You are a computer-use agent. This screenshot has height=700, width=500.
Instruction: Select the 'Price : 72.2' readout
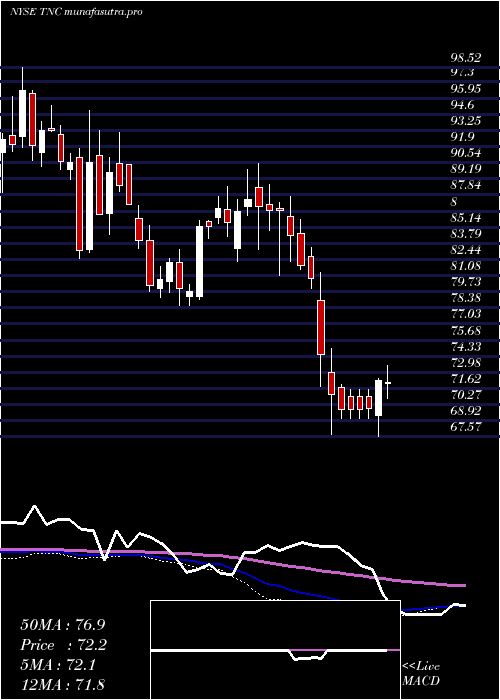click(x=63, y=645)
